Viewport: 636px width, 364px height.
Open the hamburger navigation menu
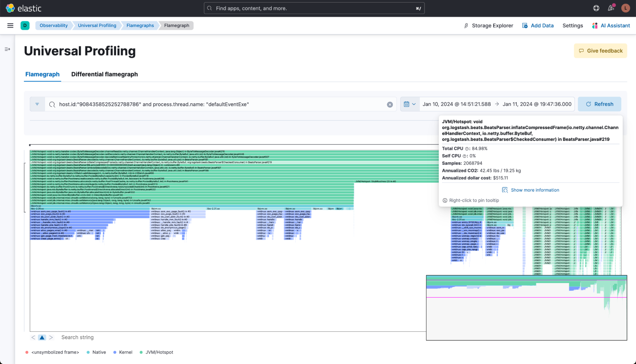[10, 25]
